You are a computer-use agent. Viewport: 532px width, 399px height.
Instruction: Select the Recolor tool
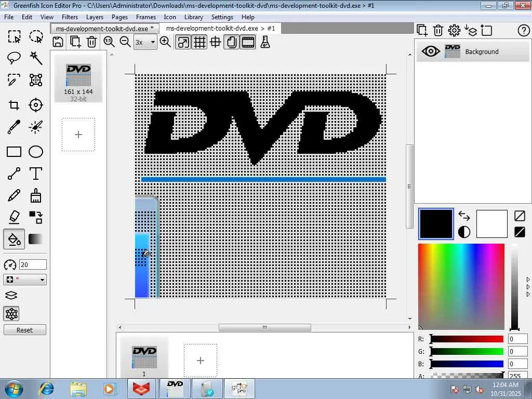pyautogui.click(x=36, y=217)
